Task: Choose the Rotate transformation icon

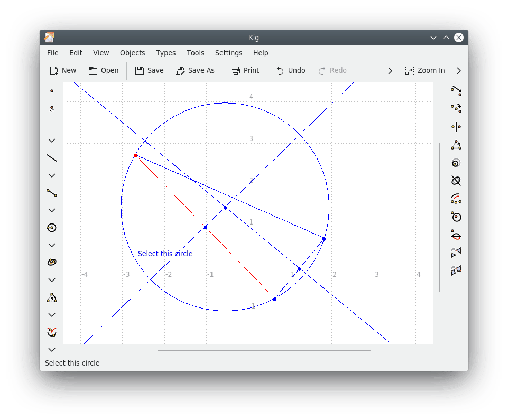Action: click(456, 145)
